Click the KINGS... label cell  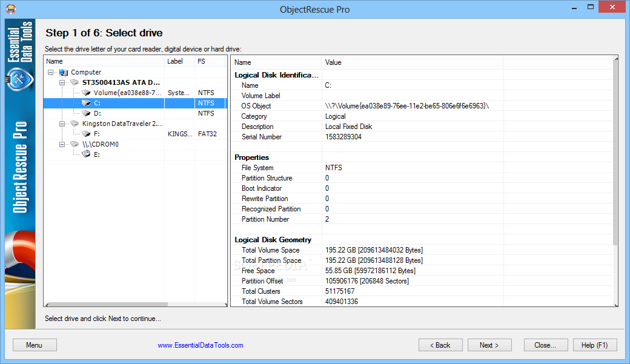click(x=180, y=134)
